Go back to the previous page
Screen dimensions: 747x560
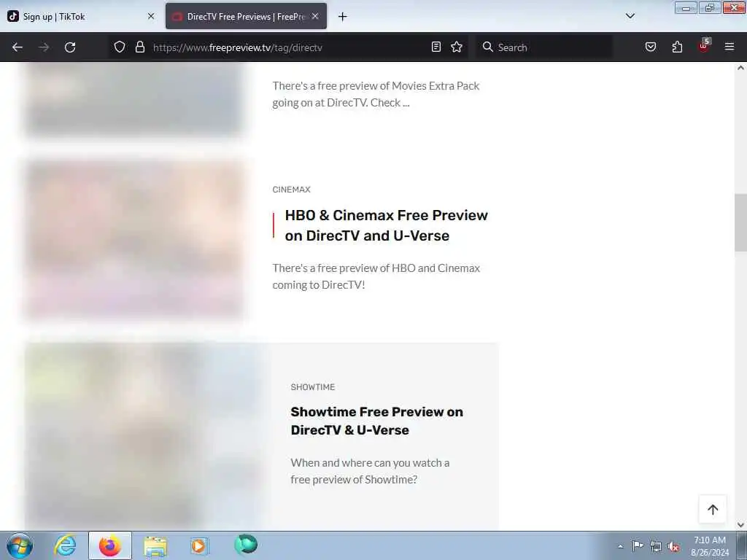18,47
